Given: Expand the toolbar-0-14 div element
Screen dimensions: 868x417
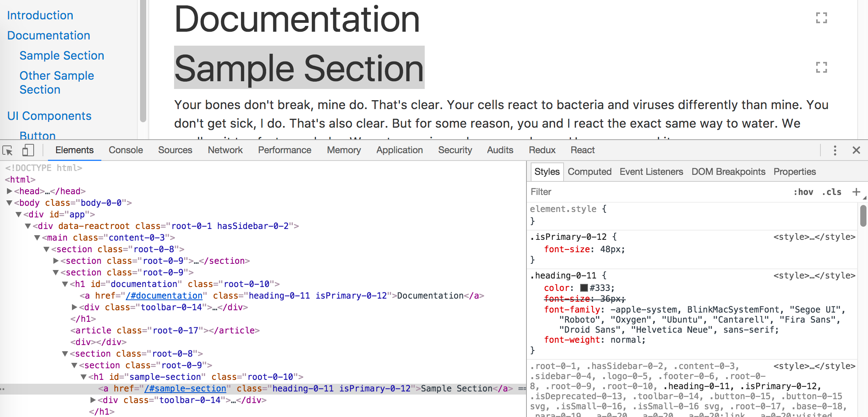Looking at the screenshot, I should (x=74, y=307).
